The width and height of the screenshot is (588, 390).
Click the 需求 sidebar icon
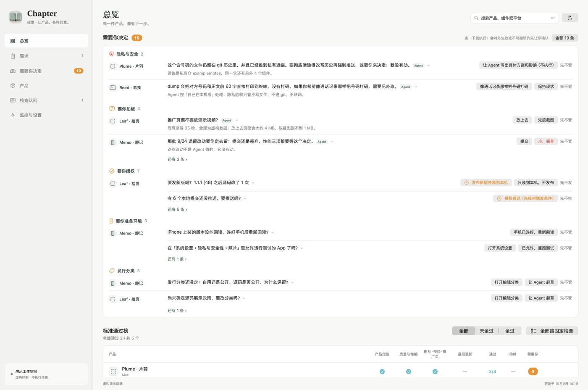click(13, 56)
